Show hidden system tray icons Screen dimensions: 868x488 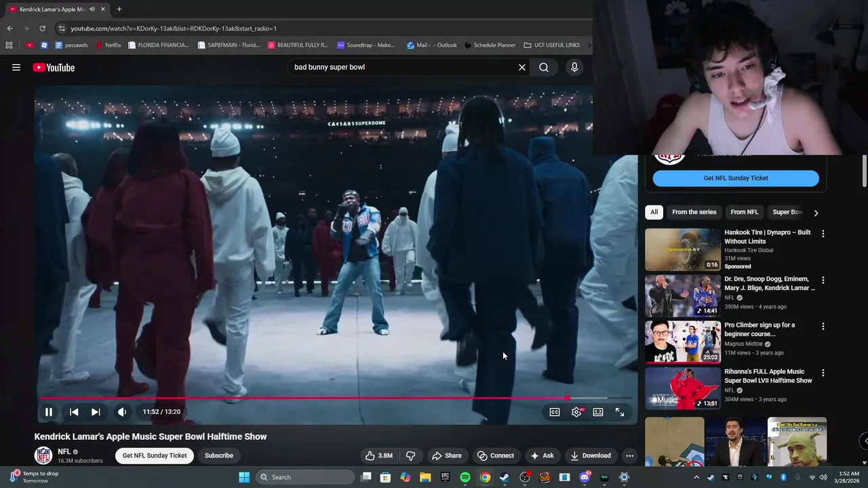(x=696, y=477)
